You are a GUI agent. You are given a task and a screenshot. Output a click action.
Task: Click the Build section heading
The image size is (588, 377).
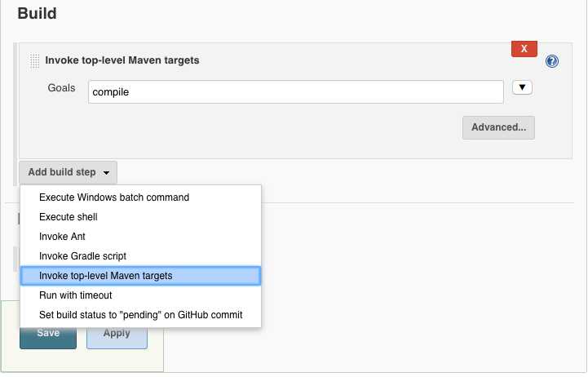coord(38,14)
